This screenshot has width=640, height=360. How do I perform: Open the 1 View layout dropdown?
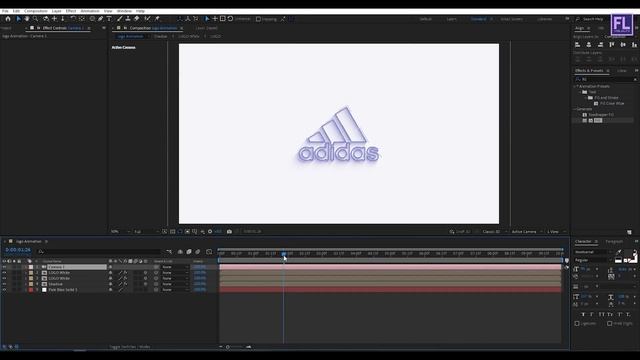point(556,231)
